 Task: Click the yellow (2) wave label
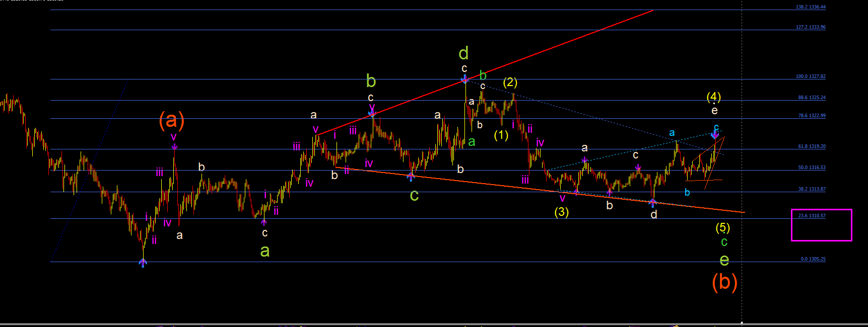[x=510, y=82]
